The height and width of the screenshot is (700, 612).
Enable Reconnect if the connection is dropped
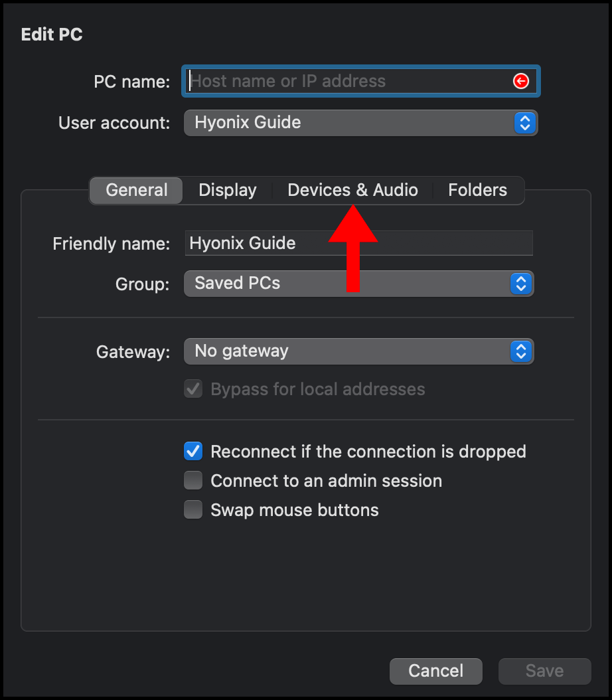tap(192, 451)
